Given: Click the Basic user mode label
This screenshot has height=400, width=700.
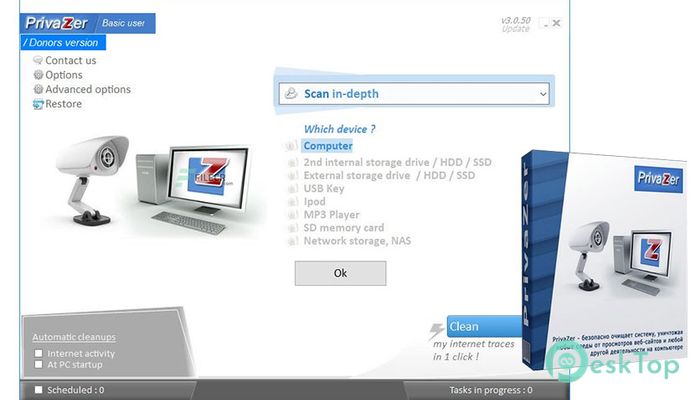Looking at the screenshot, I should click(123, 23).
